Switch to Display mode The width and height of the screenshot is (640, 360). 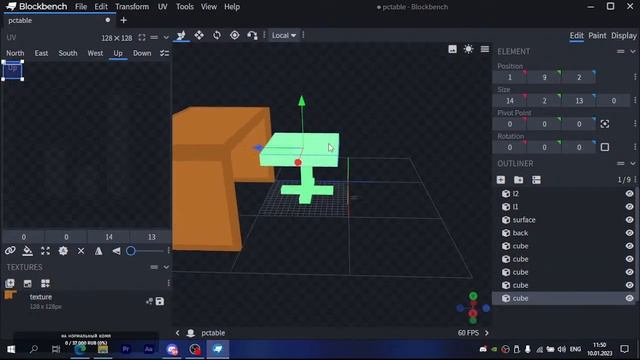(x=624, y=36)
